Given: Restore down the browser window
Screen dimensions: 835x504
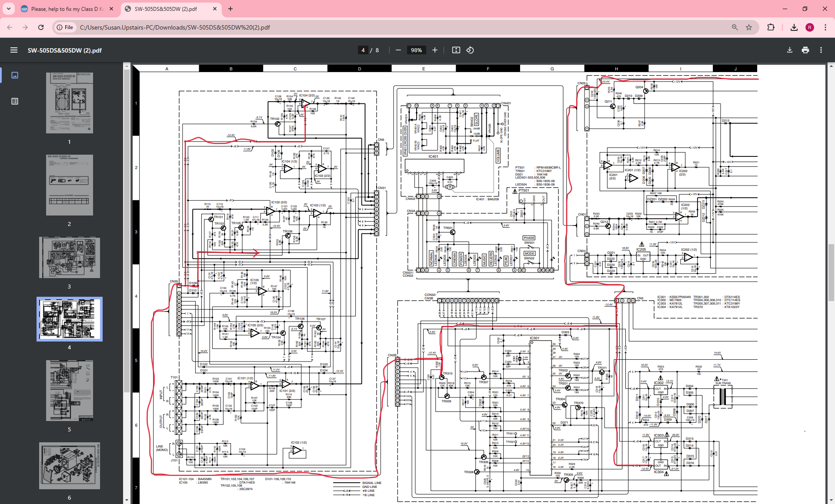Looking at the screenshot, I should click(x=805, y=9).
